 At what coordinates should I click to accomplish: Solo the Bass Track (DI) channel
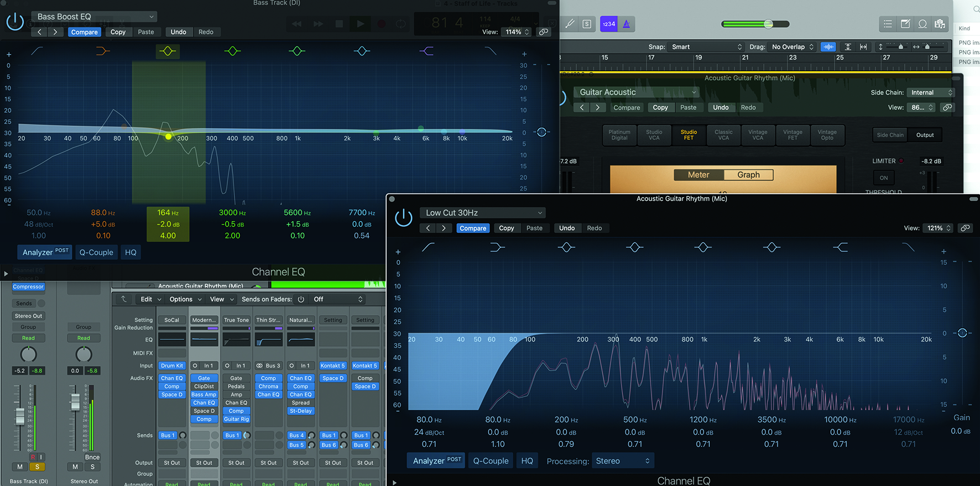37,467
